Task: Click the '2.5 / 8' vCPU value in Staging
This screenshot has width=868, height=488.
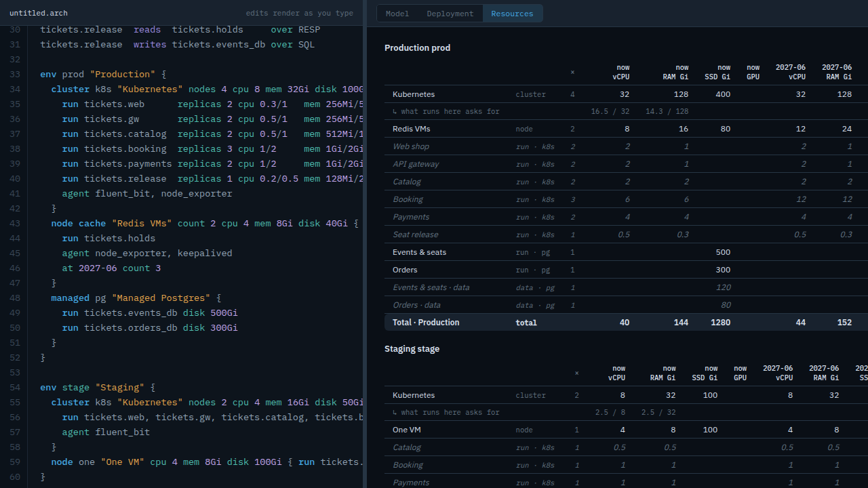Action: point(610,412)
